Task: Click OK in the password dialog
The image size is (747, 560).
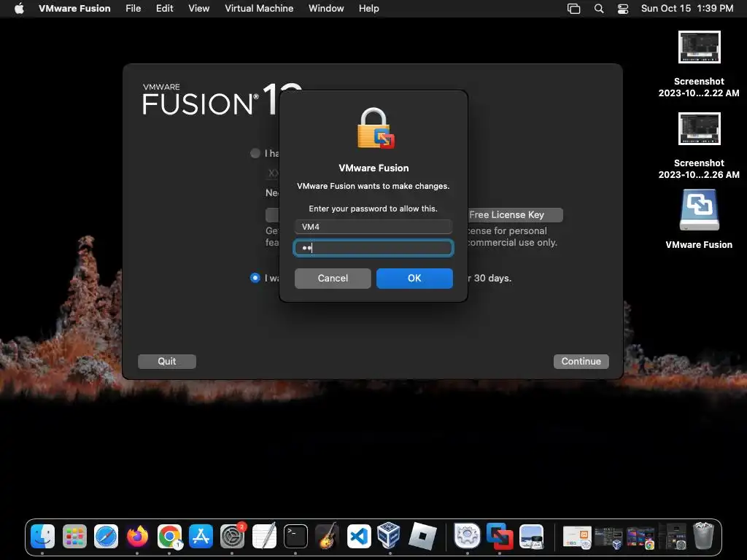Action: (x=414, y=278)
